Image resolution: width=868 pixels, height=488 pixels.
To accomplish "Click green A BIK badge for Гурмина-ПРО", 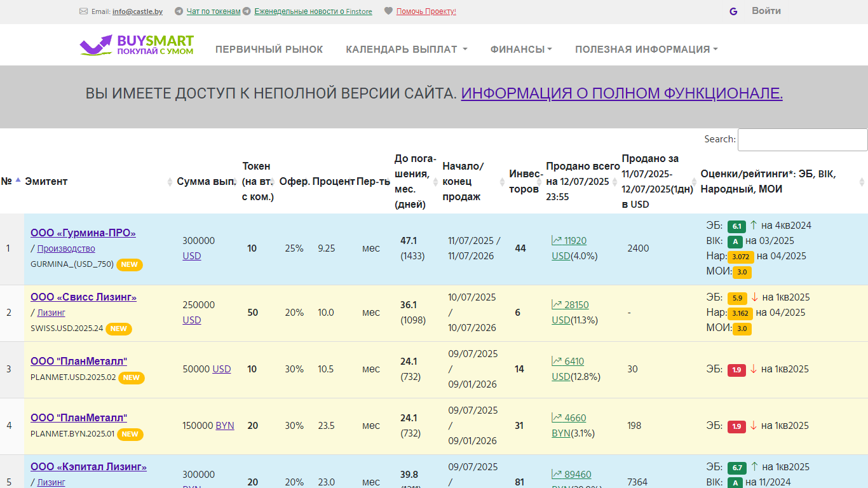I will point(735,241).
